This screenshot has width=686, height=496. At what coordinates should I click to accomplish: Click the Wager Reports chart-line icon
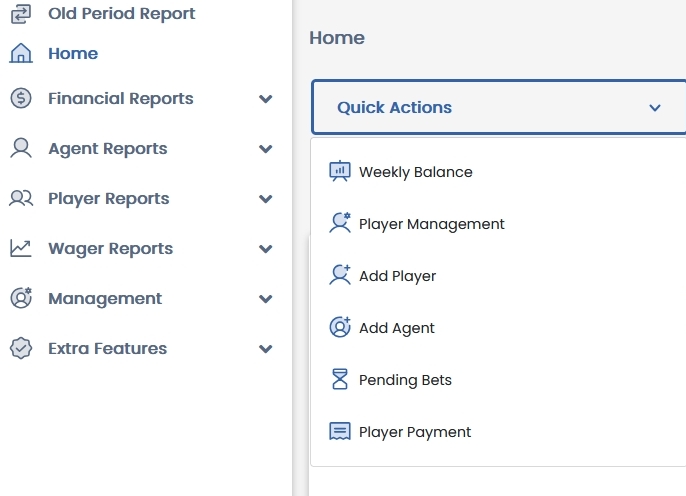21,249
